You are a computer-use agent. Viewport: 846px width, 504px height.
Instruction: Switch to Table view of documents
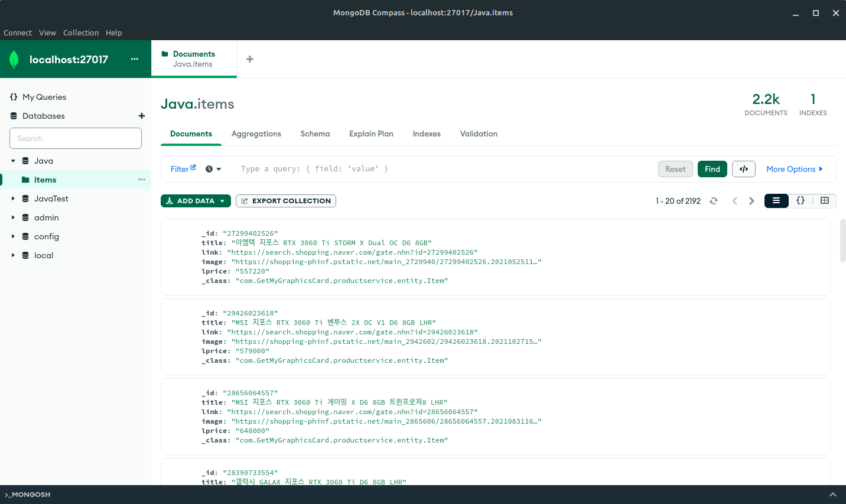tap(825, 201)
